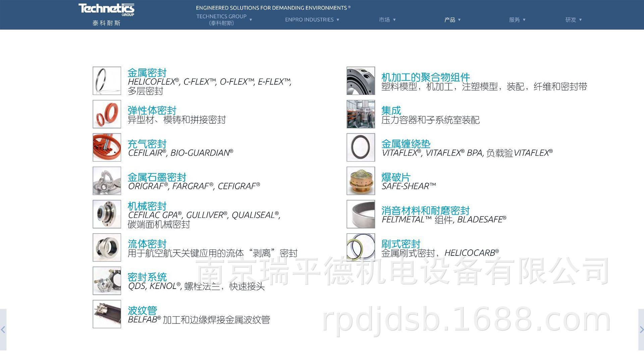Open the 研发 menu

(x=571, y=20)
